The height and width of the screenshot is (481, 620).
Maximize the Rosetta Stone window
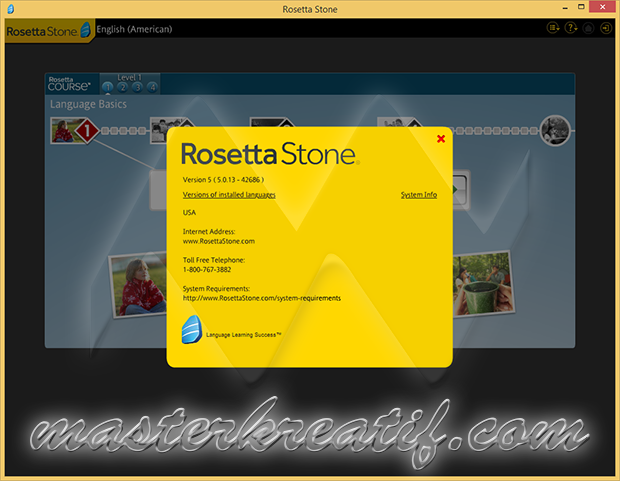pyautogui.click(x=581, y=7)
